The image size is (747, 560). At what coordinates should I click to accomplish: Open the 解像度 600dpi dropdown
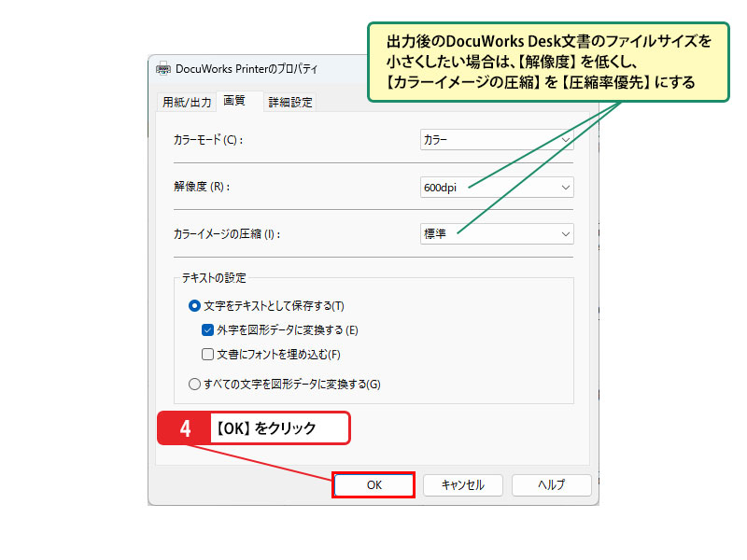pyautogui.click(x=497, y=188)
